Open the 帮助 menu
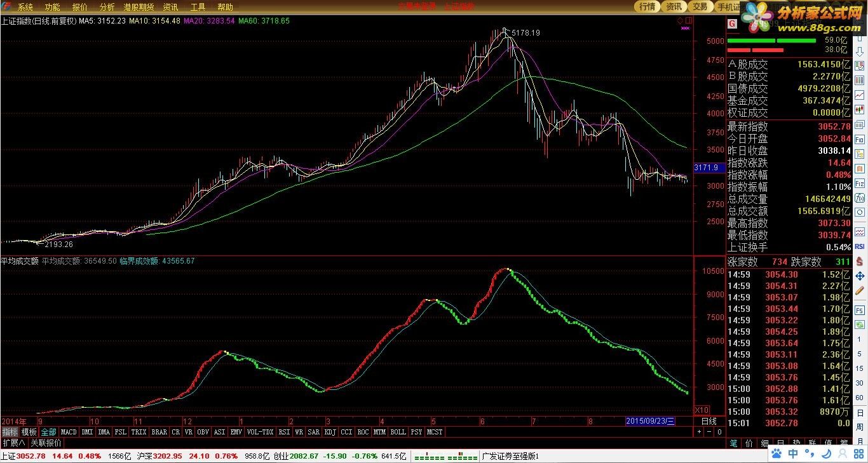 225,7
